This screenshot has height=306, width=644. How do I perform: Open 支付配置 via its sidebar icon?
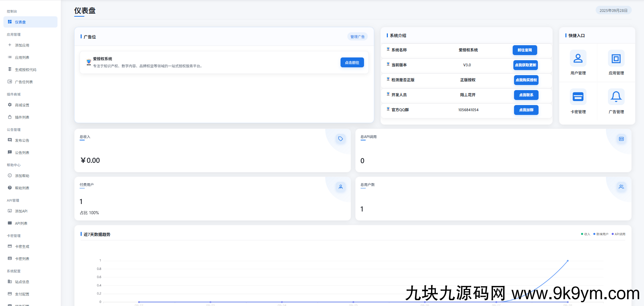coord(10,294)
